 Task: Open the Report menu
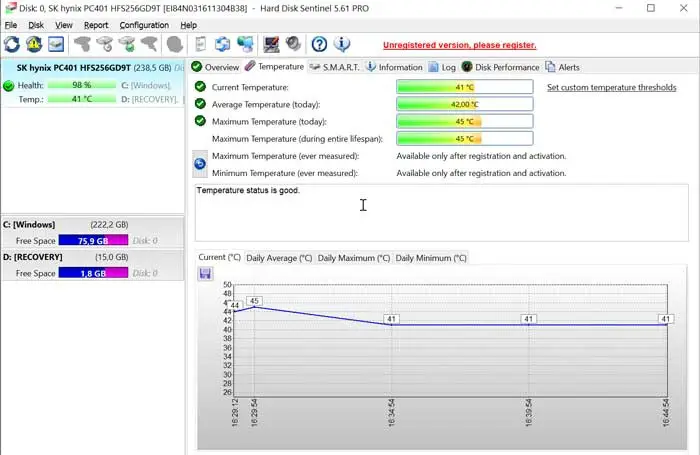pyautogui.click(x=96, y=25)
